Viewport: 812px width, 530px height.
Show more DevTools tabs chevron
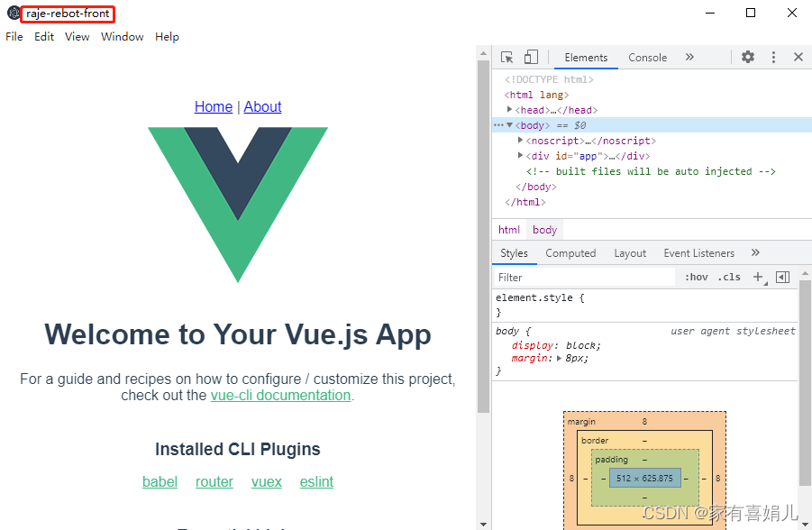click(x=689, y=57)
